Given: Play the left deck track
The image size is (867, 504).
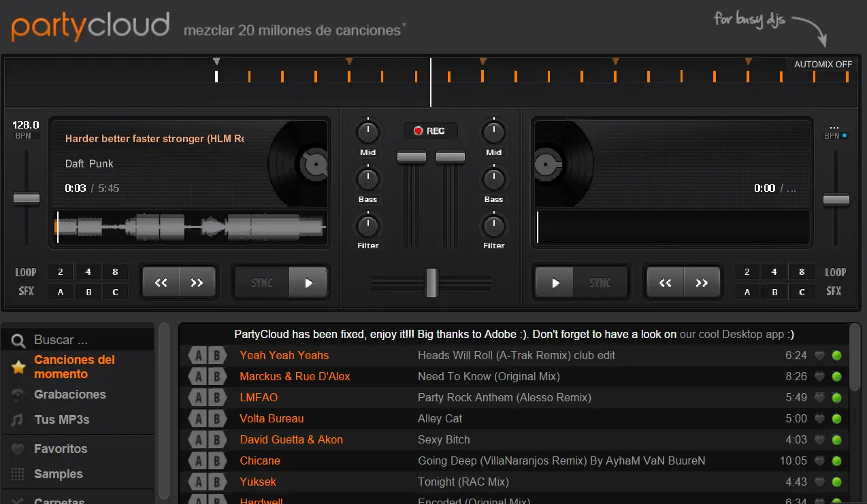Looking at the screenshot, I should click(x=308, y=282).
